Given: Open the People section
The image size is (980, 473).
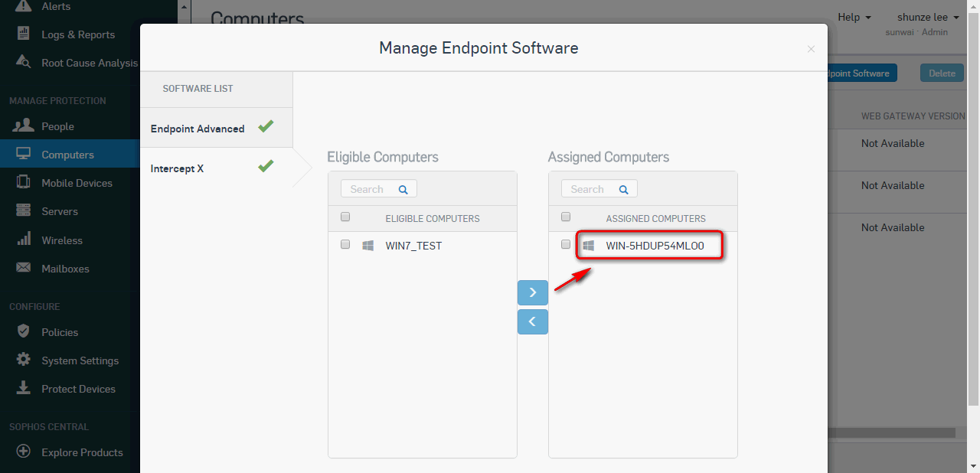Looking at the screenshot, I should pos(57,126).
